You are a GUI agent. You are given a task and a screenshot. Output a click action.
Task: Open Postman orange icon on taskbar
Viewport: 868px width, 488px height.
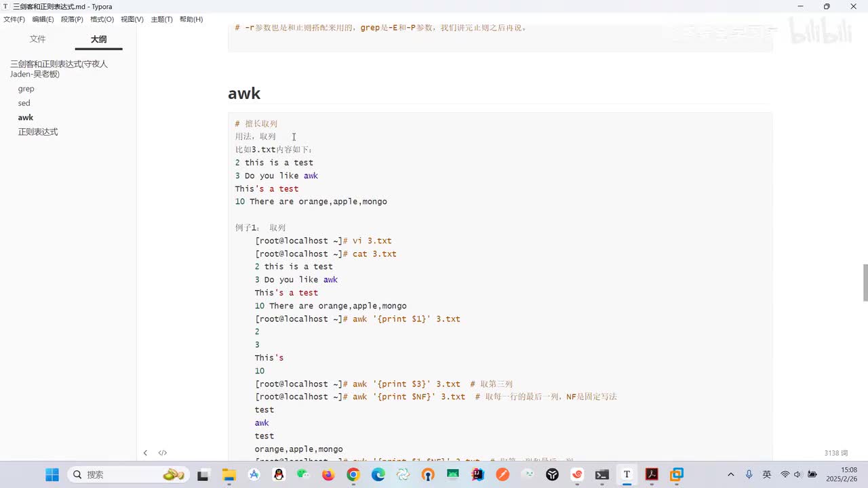pos(502,474)
